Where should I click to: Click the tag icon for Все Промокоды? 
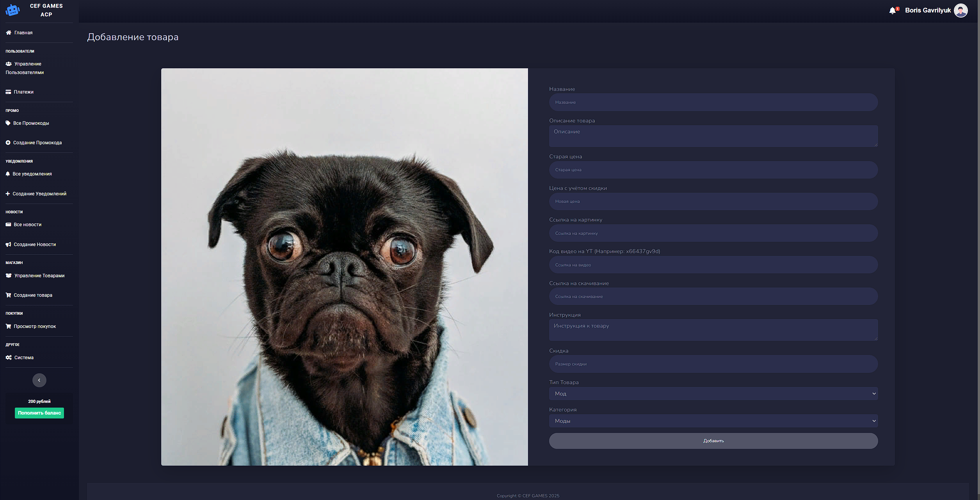(x=8, y=123)
